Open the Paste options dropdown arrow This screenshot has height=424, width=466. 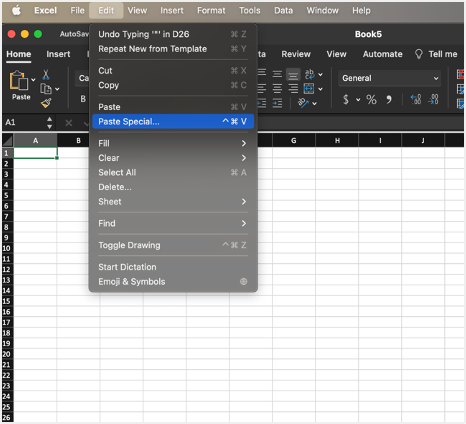click(33, 80)
